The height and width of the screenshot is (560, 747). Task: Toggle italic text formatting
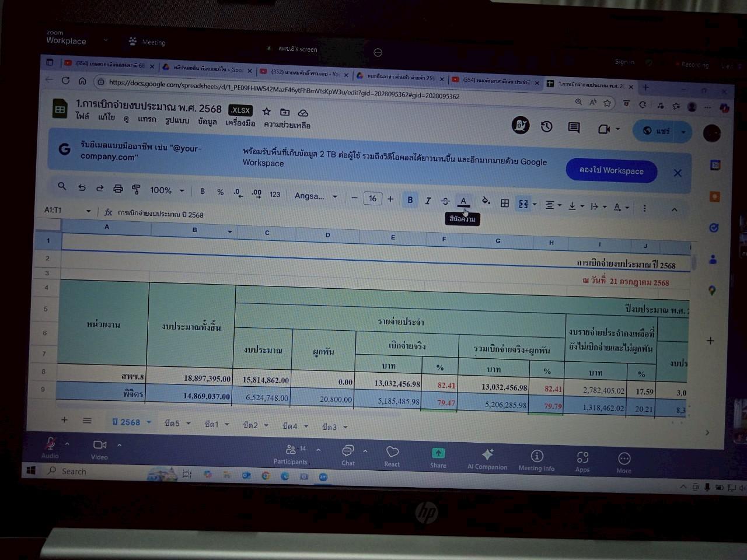[428, 201]
